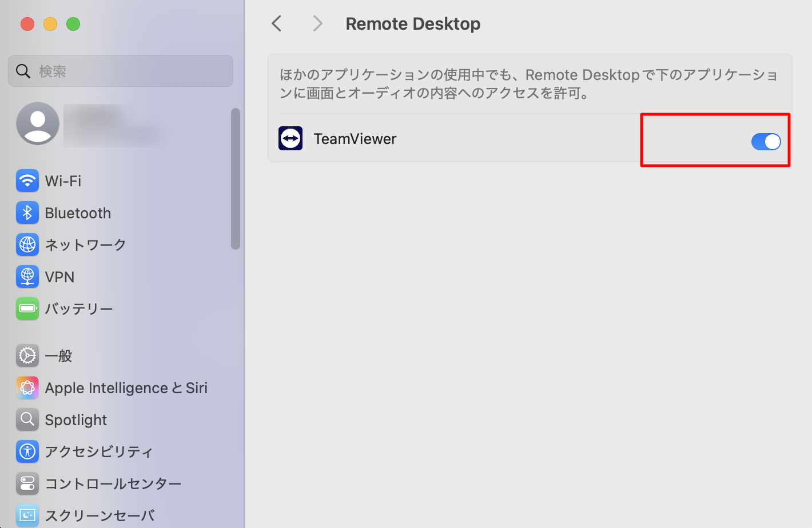Click the アクセシビリティ icon
812x528 pixels.
27,451
